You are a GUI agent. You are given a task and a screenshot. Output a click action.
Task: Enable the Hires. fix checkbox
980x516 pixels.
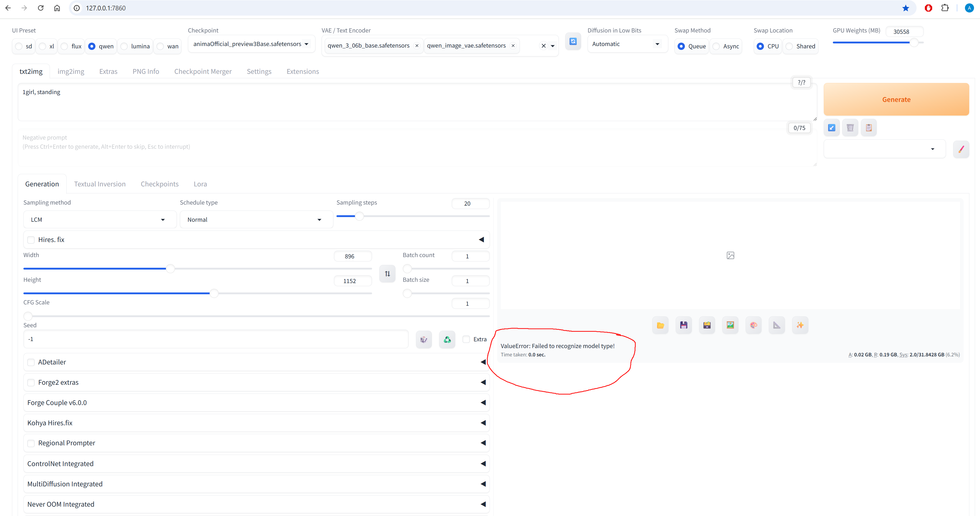coord(31,240)
